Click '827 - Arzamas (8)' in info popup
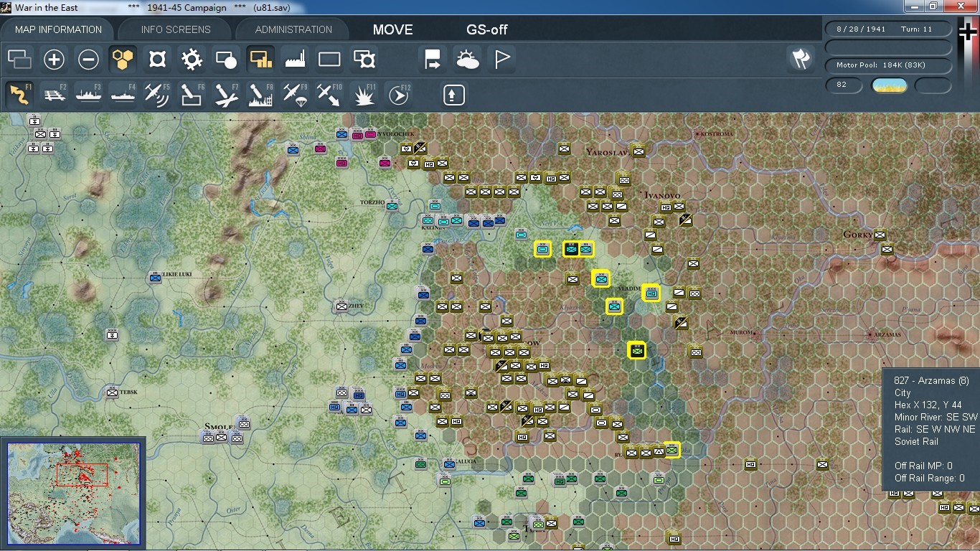Viewport: 980px width, 551px height. tap(931, 380)
